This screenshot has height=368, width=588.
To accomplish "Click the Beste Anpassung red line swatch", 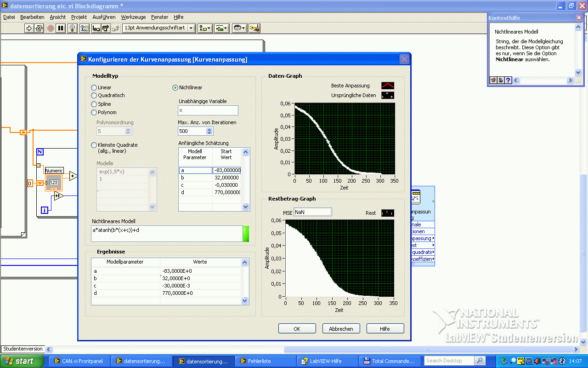I will click(x=387, y=86).
